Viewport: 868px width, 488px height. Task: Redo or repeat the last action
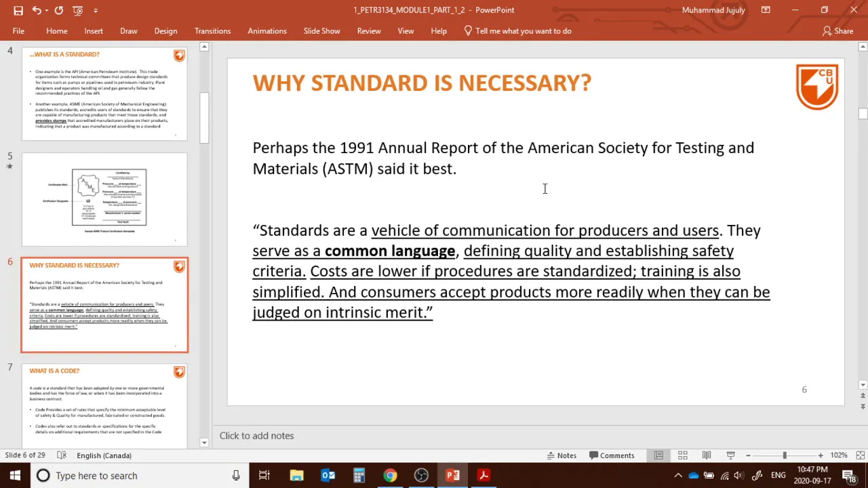[x=59, y=10]
